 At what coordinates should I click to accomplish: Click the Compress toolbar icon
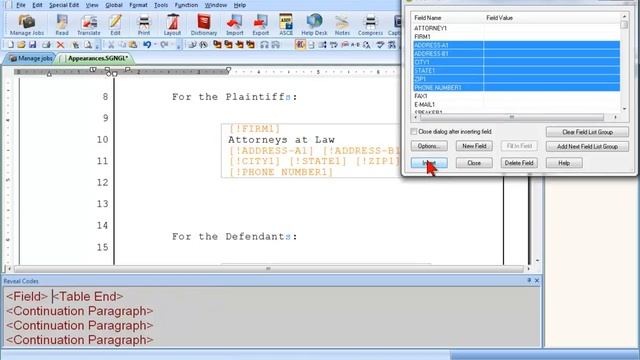tap(370, 24)
